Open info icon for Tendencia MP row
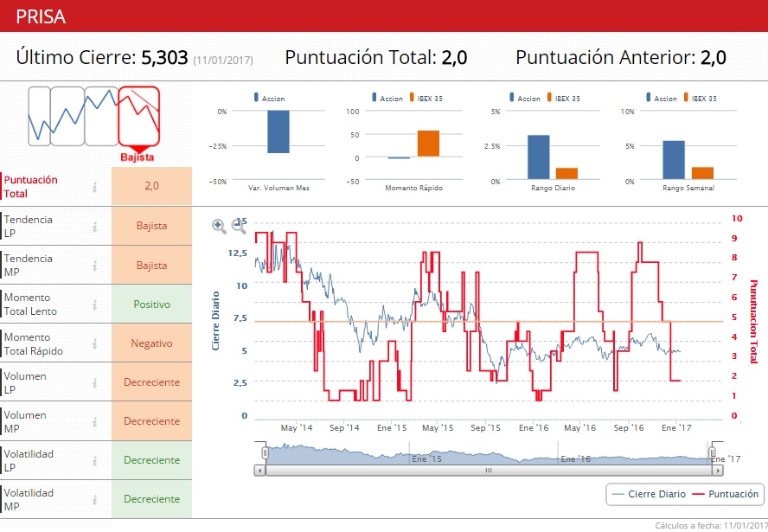Image resolution: width=768 pixels, height=532 pixels. tap(94, 266)
